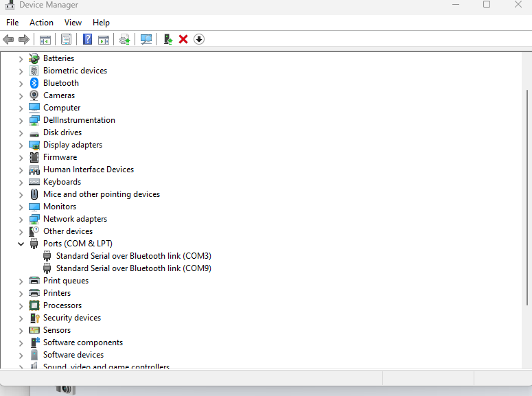Toggle the action pane toolbar icon
The height and width of the screenshot is (396, 532).
(104, 40)
